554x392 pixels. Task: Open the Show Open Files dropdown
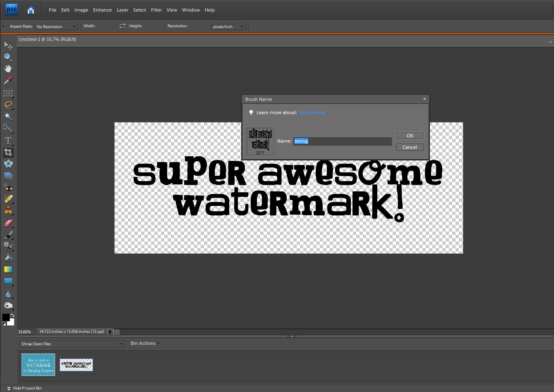(x=71, y=344)
